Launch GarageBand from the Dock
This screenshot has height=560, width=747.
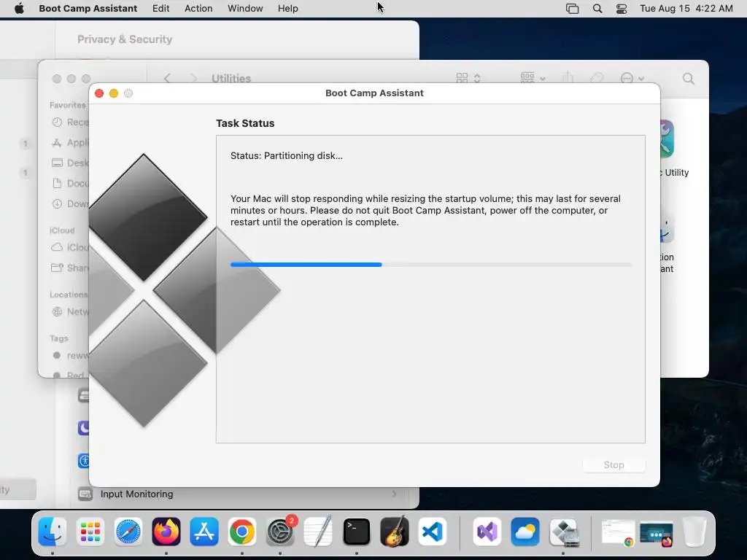[395, 532]
